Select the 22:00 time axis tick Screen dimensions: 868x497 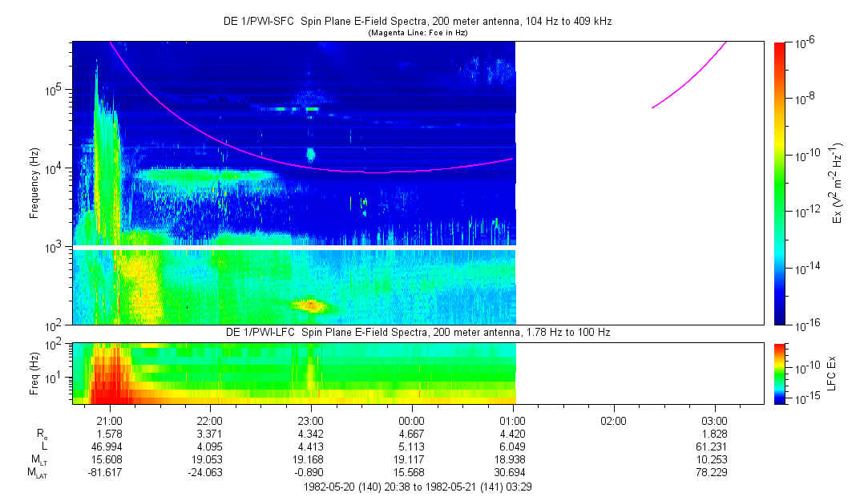click(x=210, y=420)
